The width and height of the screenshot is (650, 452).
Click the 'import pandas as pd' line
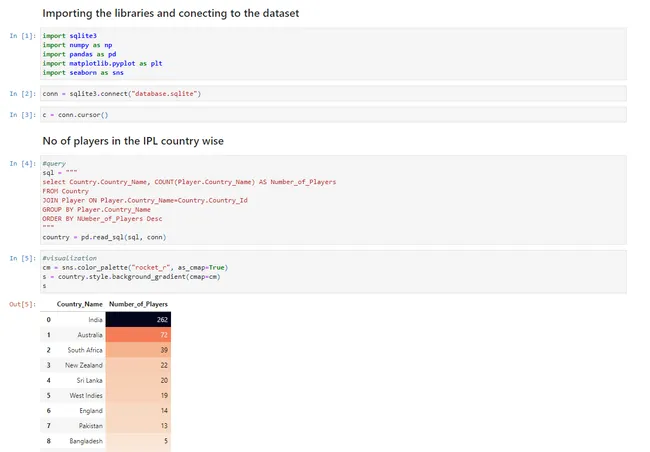point(79,54)
